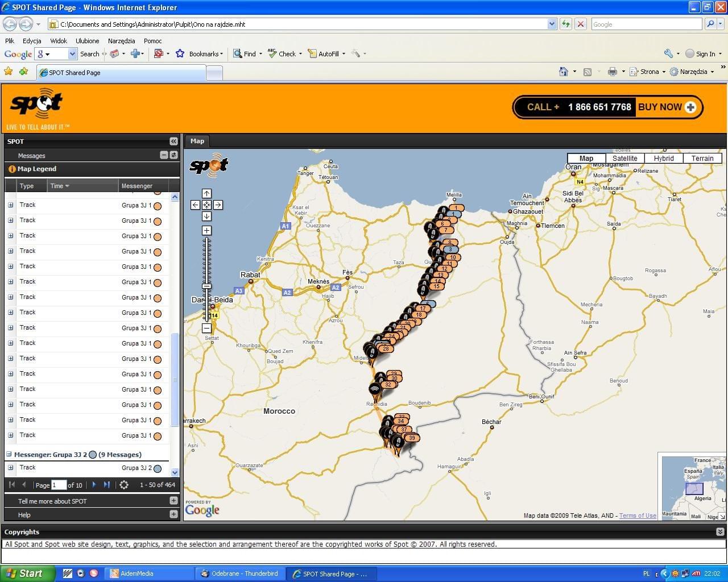Stop loading the page
This screenshot has width=728, height=582.
581,24
